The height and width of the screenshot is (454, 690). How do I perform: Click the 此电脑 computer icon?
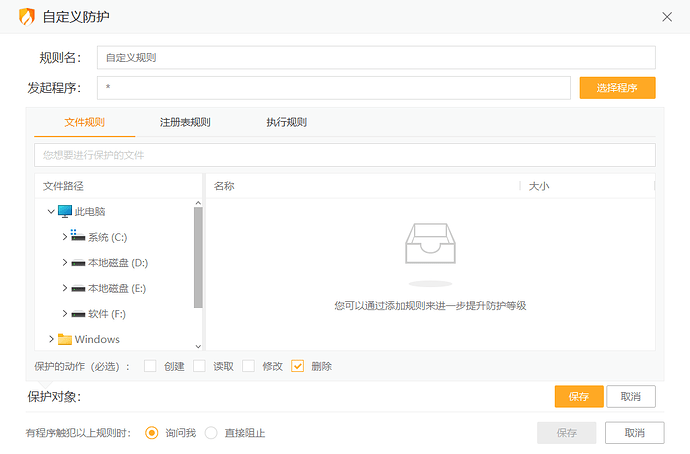point(65,211)
